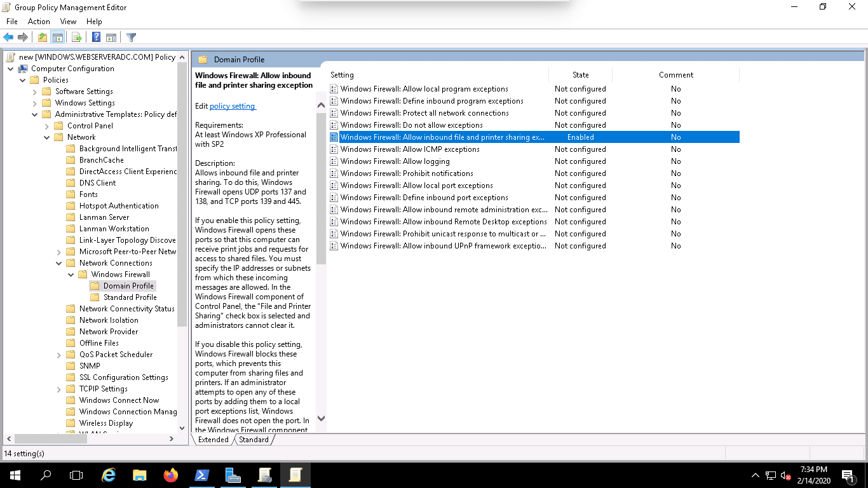Toggle Show/Hide Action Pane toolbar icon

click(111, 37)
